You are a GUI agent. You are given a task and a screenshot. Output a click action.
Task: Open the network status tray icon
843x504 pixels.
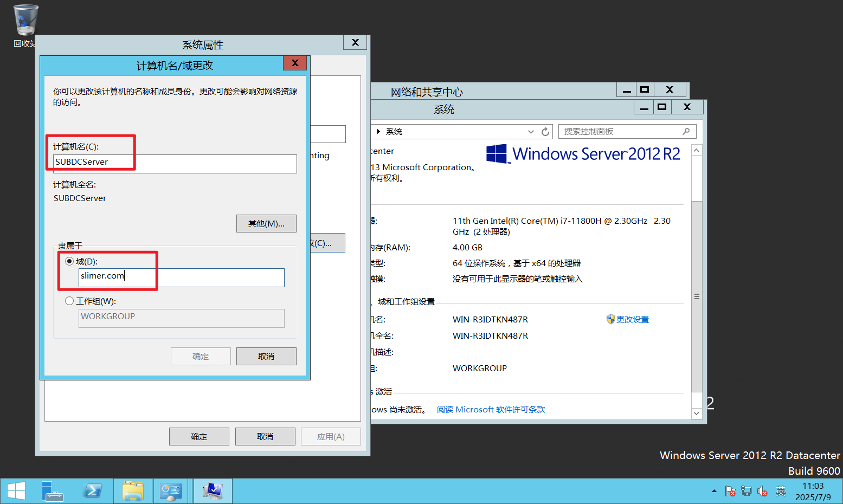pyautogui.click(x=747, y=491)
